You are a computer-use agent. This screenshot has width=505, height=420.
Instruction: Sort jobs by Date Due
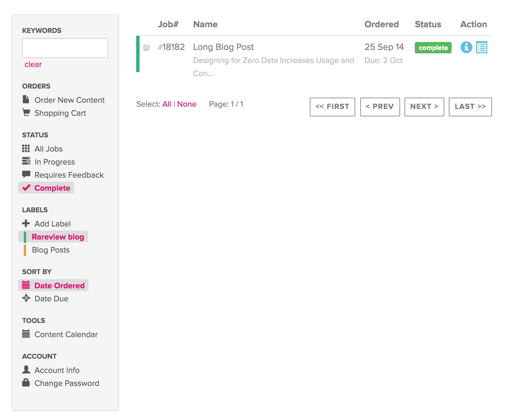click(51, 299)
